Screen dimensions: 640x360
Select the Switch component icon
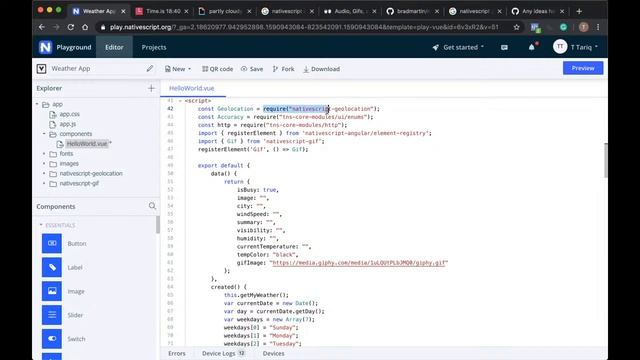52,339
